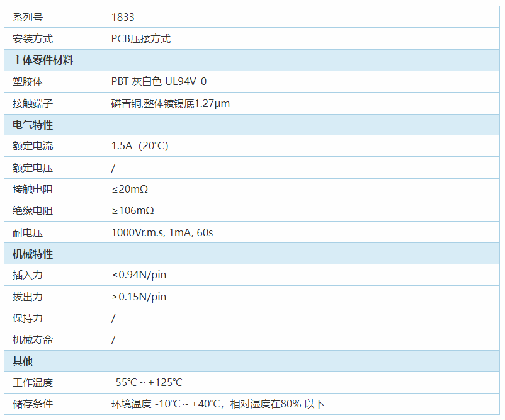Click the '机械寿命' label

pos(33,340)
